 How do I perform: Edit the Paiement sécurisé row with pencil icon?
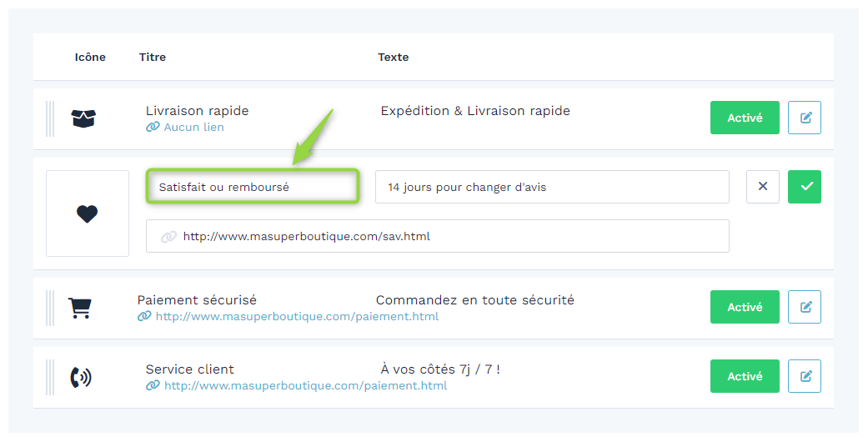tap(805, 307)
